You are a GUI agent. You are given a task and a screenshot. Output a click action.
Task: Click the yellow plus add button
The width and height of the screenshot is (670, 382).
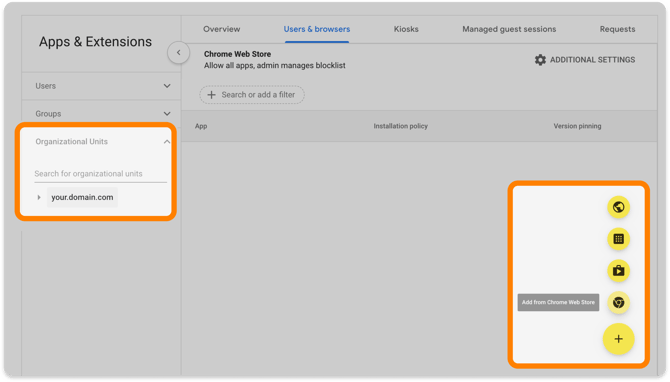coord(618,339)
